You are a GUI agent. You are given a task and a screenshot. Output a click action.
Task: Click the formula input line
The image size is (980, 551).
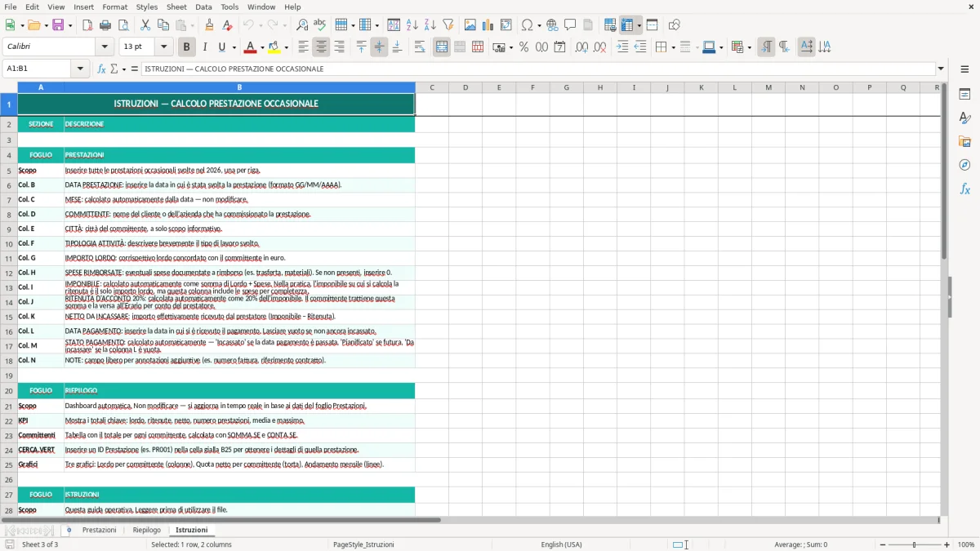[x=537, y=69]
